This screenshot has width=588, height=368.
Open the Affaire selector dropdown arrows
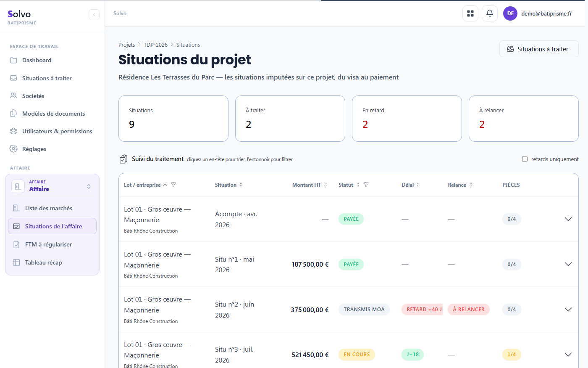89,186
